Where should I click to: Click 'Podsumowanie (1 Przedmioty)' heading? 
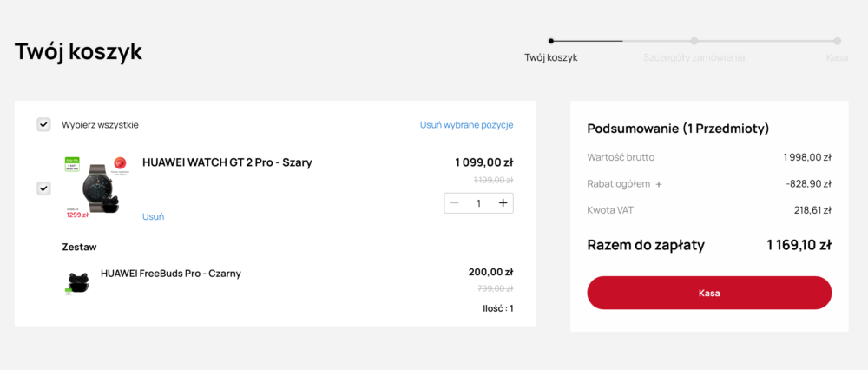[x=678, y=129]
